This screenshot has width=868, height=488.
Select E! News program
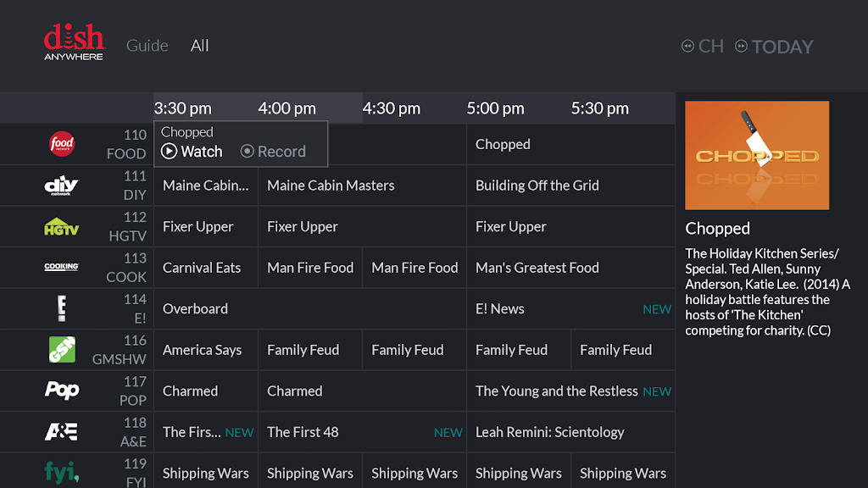500,309
